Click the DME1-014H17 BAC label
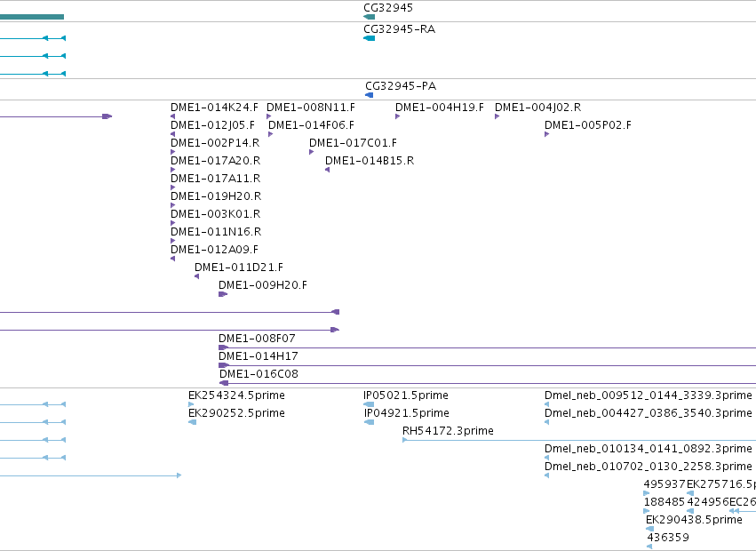756x551 pixels. (259, 356)
